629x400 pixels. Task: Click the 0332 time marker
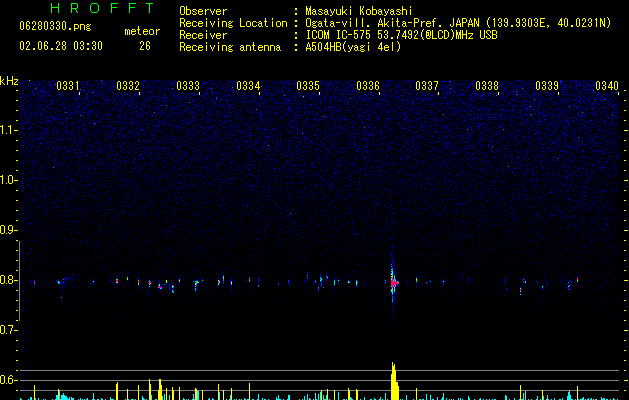pos(128,86)
